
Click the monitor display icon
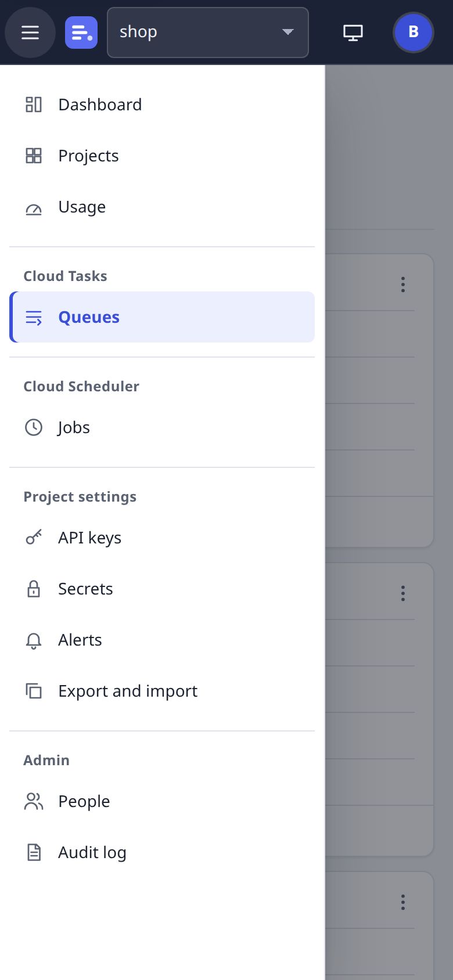pyautogui.click(x=353, y=33)
